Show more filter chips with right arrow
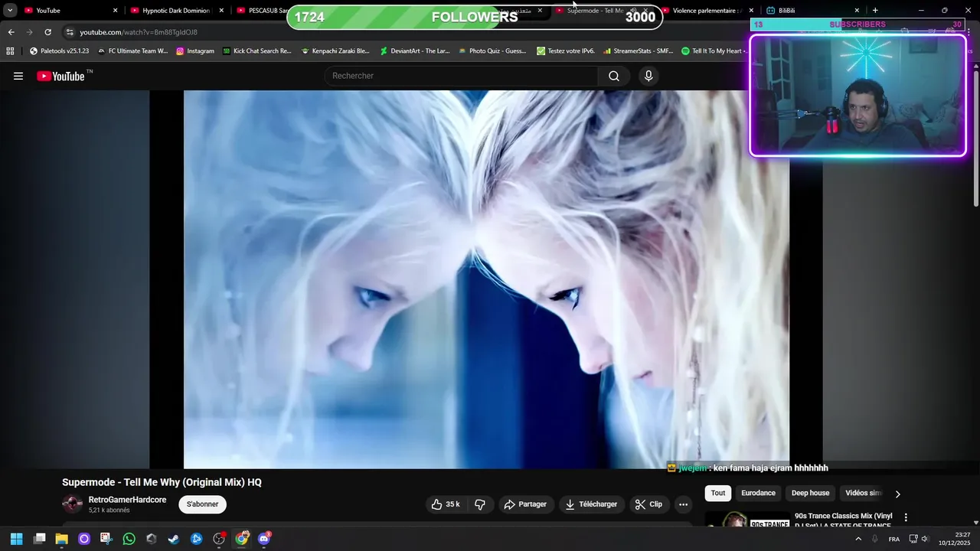The height and width of the screenshot is (551, 980). [x=897, y=494]
